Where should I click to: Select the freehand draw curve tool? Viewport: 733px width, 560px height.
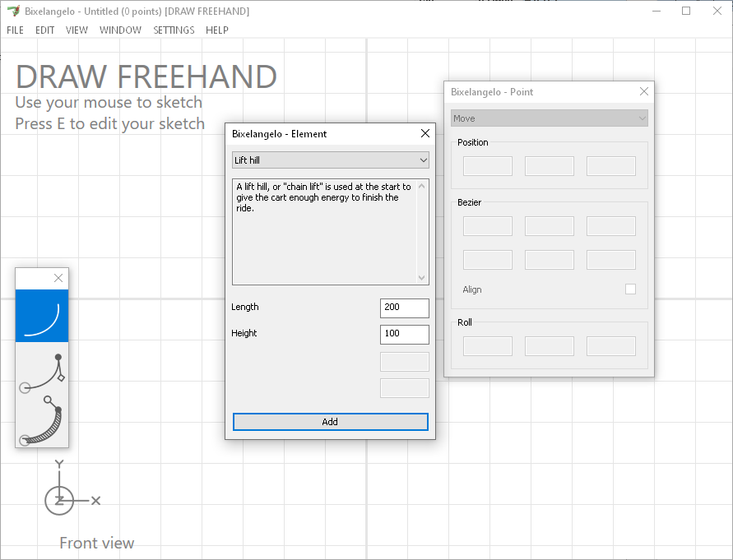click(x=42, y=316)
